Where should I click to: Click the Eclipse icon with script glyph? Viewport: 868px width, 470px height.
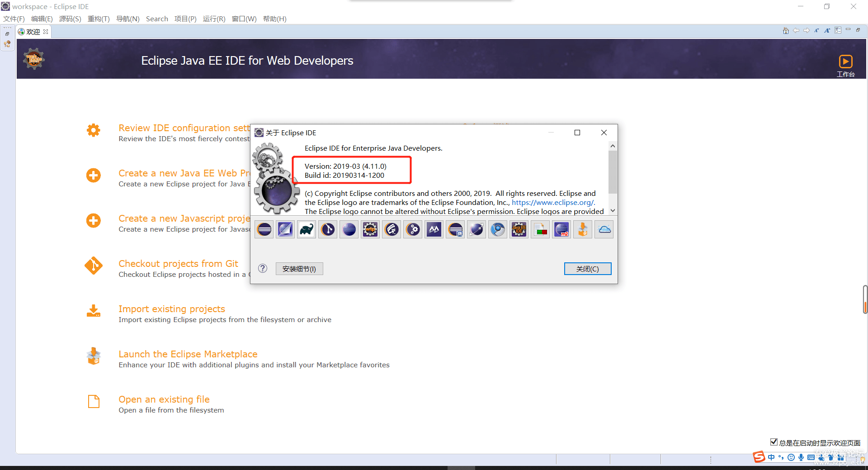click(x=392, y=230)
